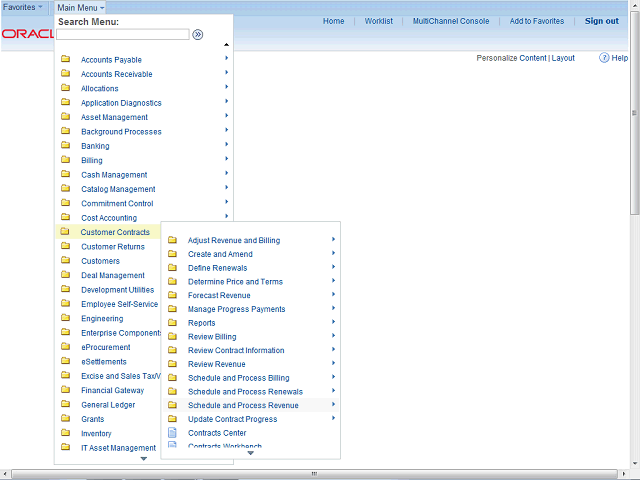Select Review Contract Information entry
This screenshot has width=640, height=480.
[236, 350]
